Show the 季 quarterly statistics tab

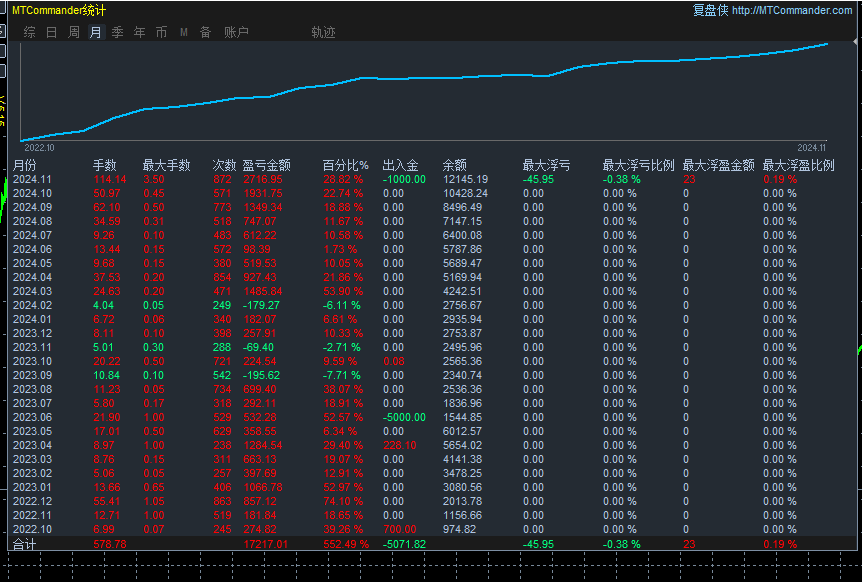click(118, 32)
